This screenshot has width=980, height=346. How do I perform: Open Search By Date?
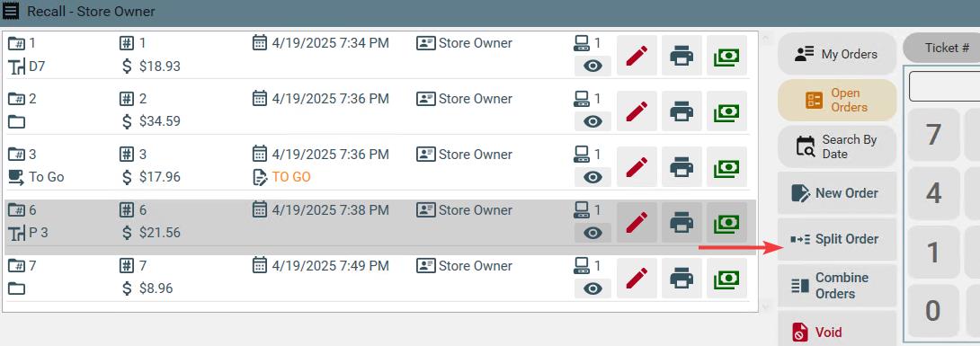(x=837, y=146)
